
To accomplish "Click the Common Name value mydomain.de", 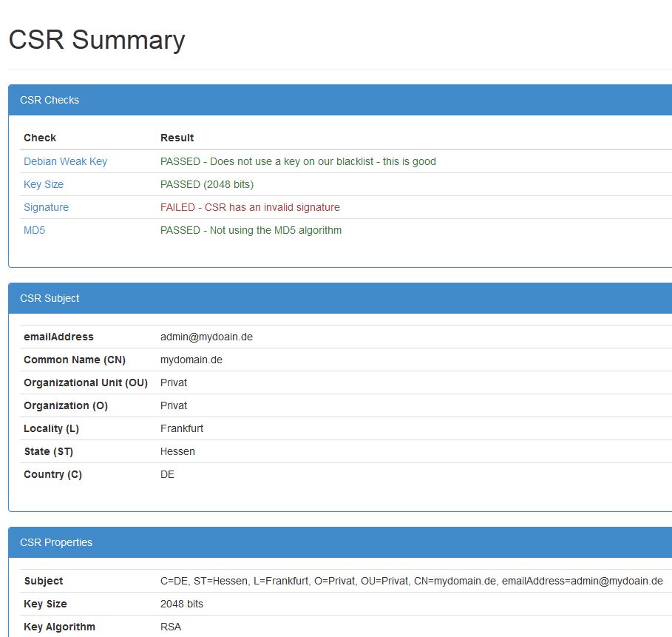I will (x=191, y=360).
